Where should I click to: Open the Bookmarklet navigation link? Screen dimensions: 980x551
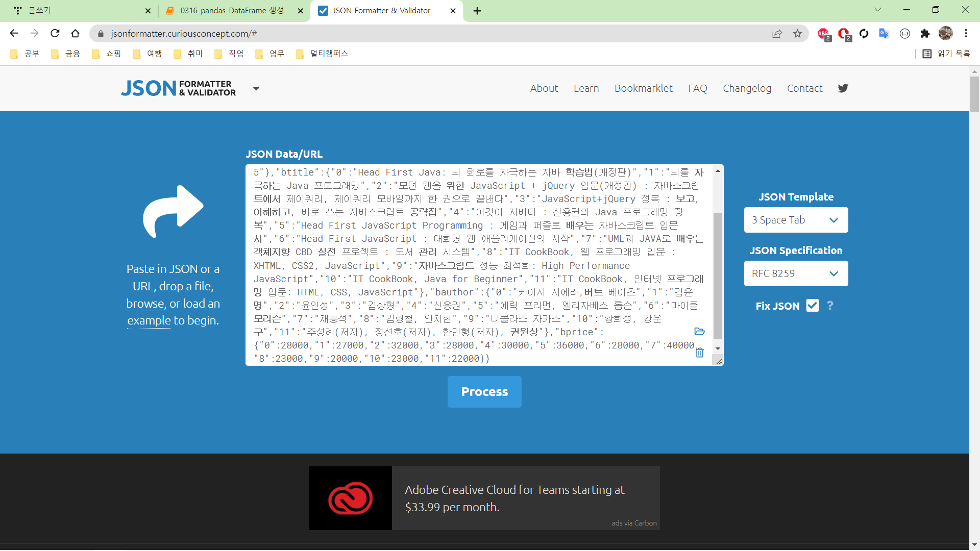[643, 88]
